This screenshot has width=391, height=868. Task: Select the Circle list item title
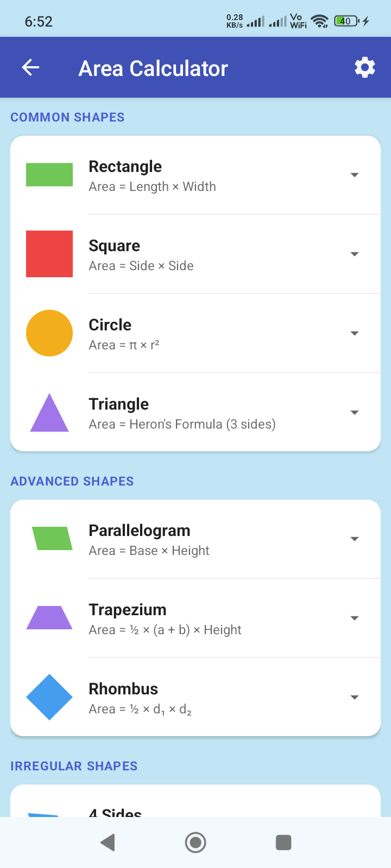coord(110,325)
